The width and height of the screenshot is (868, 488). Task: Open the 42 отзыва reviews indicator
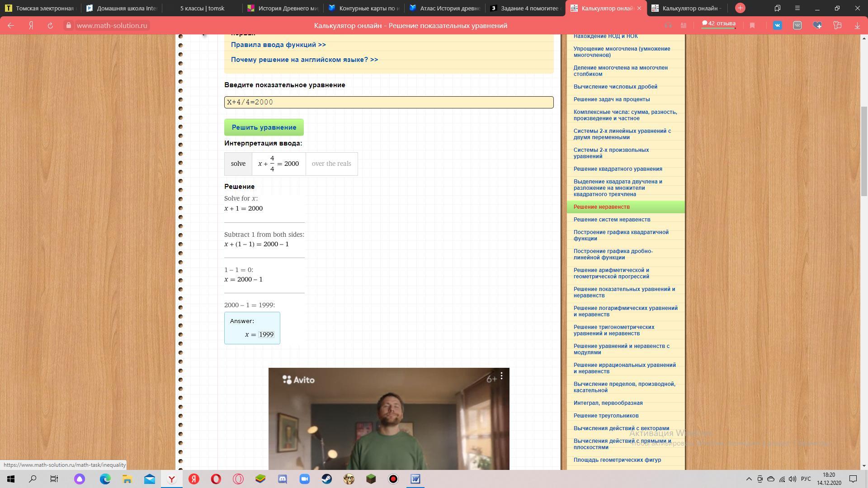pos(718,24)
